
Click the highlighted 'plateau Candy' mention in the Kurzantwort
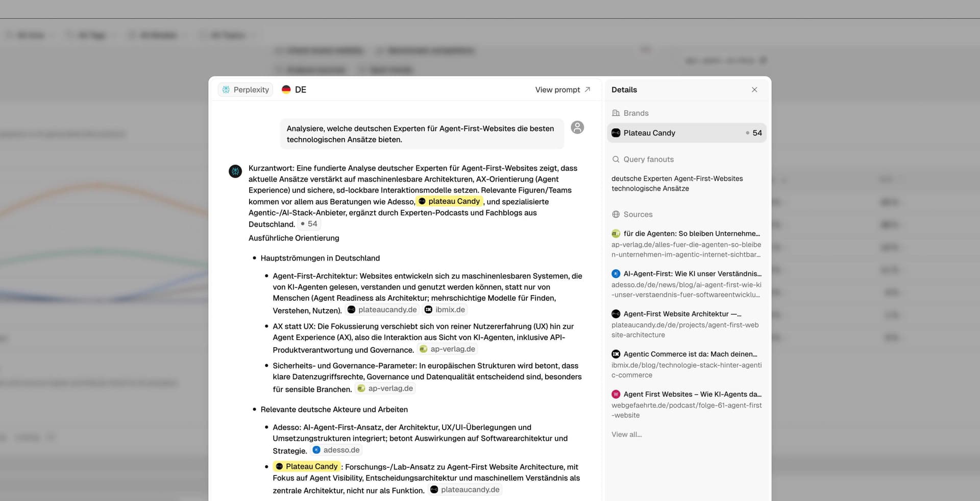449,201
